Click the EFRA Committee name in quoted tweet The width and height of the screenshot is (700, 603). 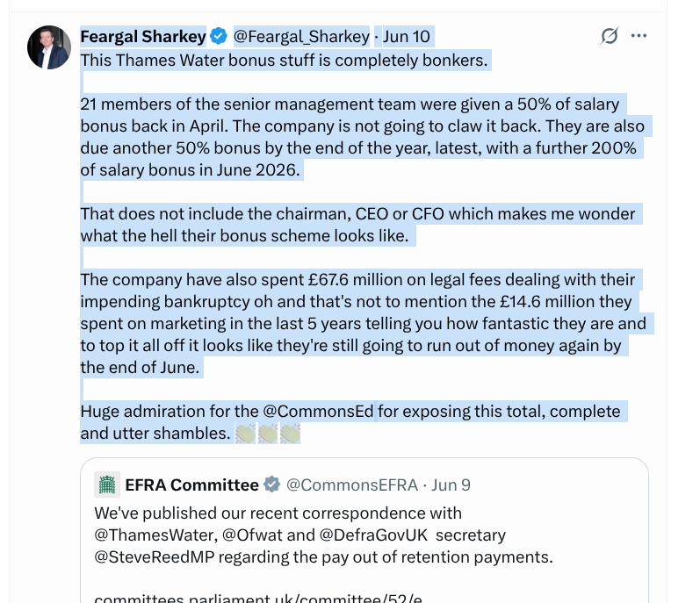[192, 485]
